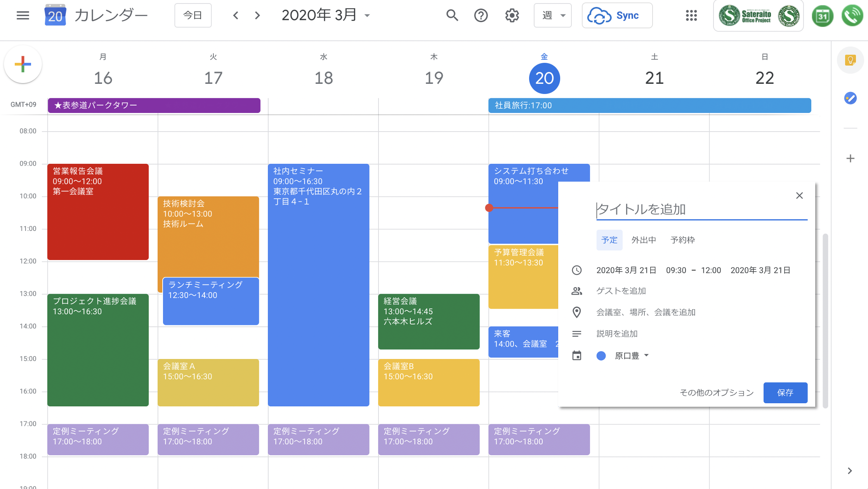Open ランチミーティング event
Image resolution: width=868 pixels, height=489 pixels.
[211, 301]
